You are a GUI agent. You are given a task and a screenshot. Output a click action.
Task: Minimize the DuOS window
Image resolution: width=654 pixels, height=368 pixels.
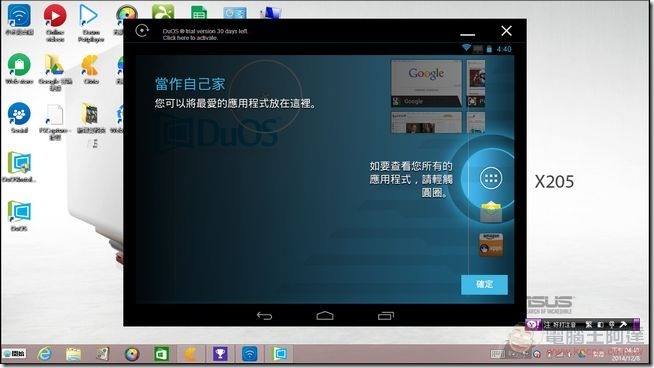468,34
